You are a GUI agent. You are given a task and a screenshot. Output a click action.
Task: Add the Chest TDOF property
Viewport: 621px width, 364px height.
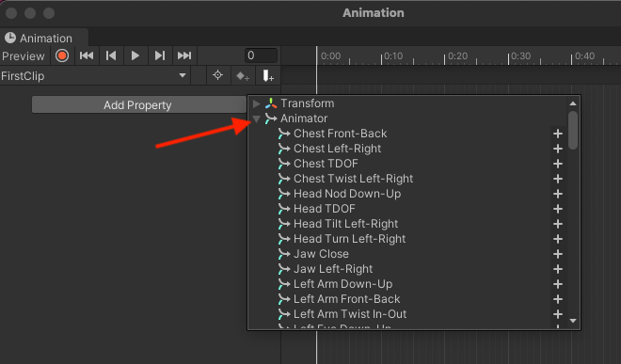[558, 164]
